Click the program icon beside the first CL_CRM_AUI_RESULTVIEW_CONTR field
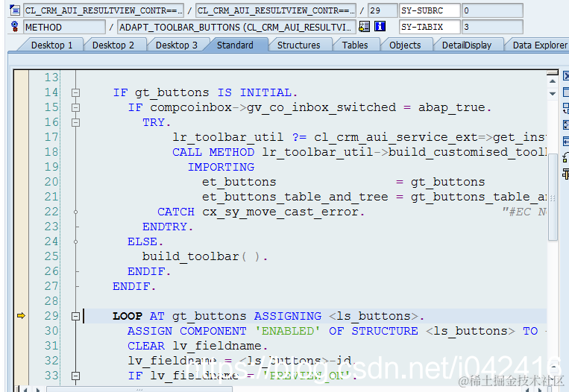 click(x=15, y=10)
